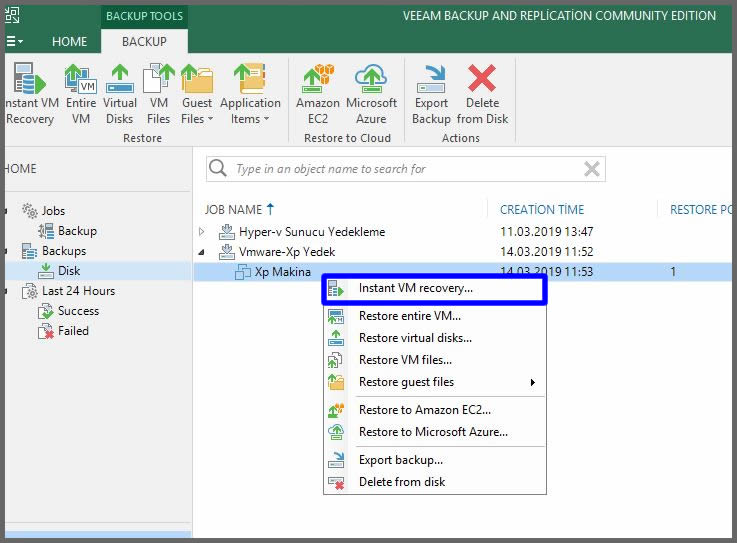Click the search field for object names

coord(406,169)
